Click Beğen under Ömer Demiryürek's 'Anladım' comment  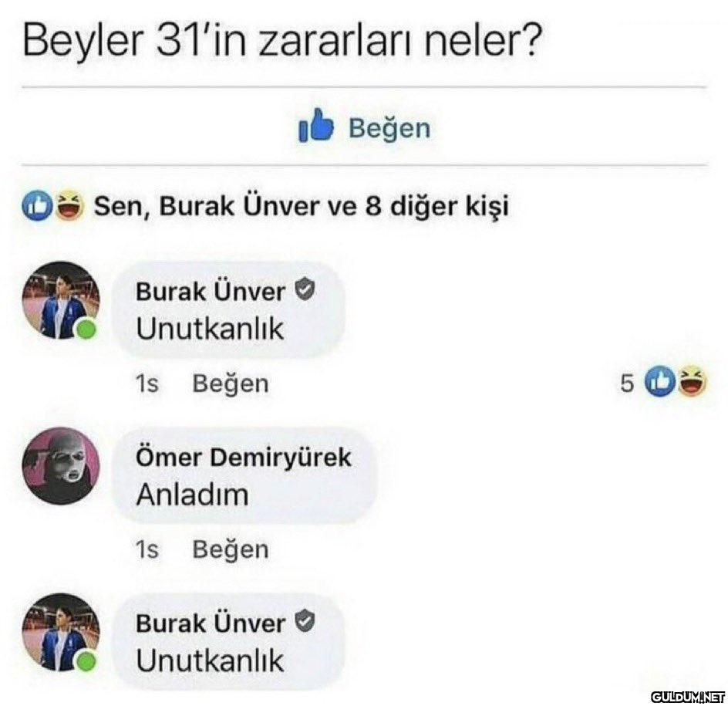pyautogui.click(x=231, y=549)
